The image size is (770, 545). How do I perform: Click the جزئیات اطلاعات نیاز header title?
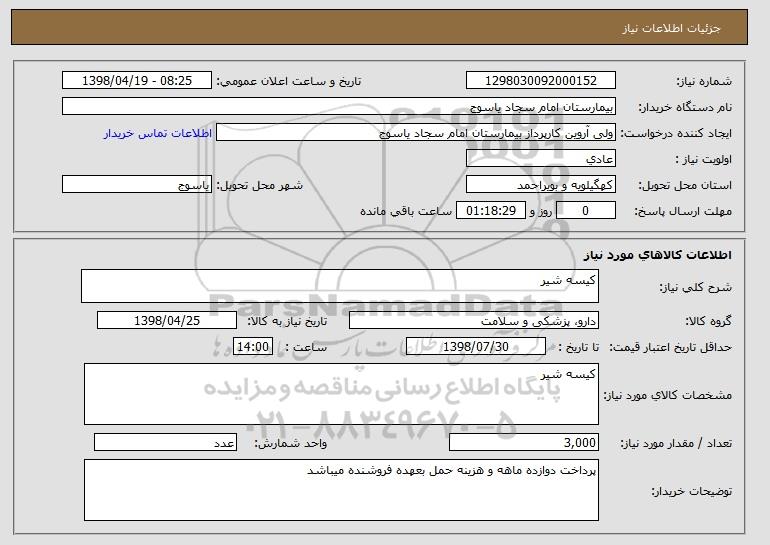coord(671,28)
